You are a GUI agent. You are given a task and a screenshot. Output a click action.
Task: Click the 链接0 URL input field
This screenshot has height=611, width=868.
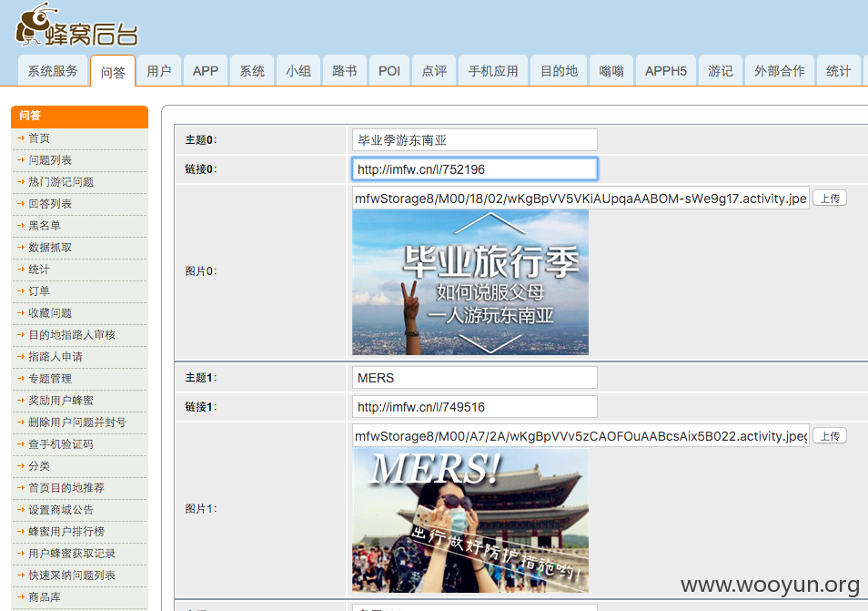pyautogui.click(x=474, y=169)
